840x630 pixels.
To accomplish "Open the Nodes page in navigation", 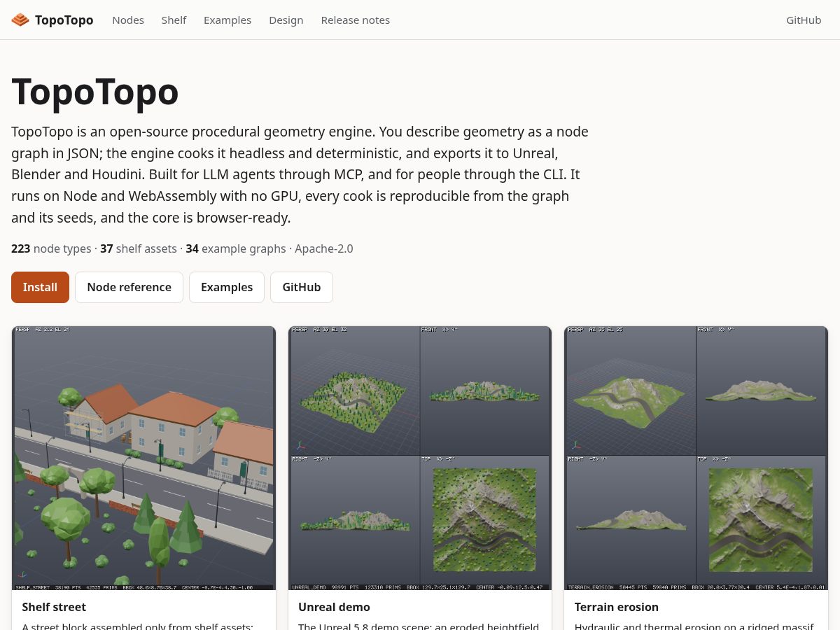I will coord(128,20).
